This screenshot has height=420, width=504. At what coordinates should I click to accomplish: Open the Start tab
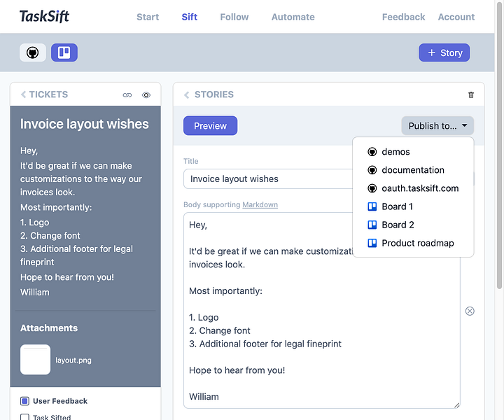click(148, 17)
